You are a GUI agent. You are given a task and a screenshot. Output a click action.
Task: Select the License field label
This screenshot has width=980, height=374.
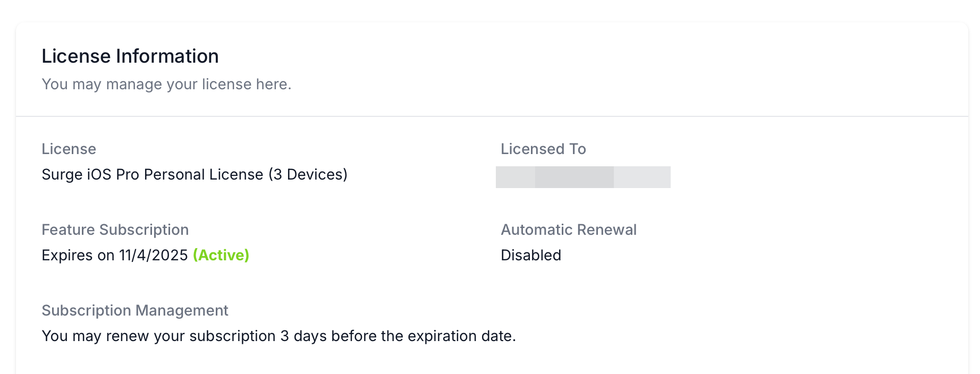pyautogui.click(x=69, y=149)
